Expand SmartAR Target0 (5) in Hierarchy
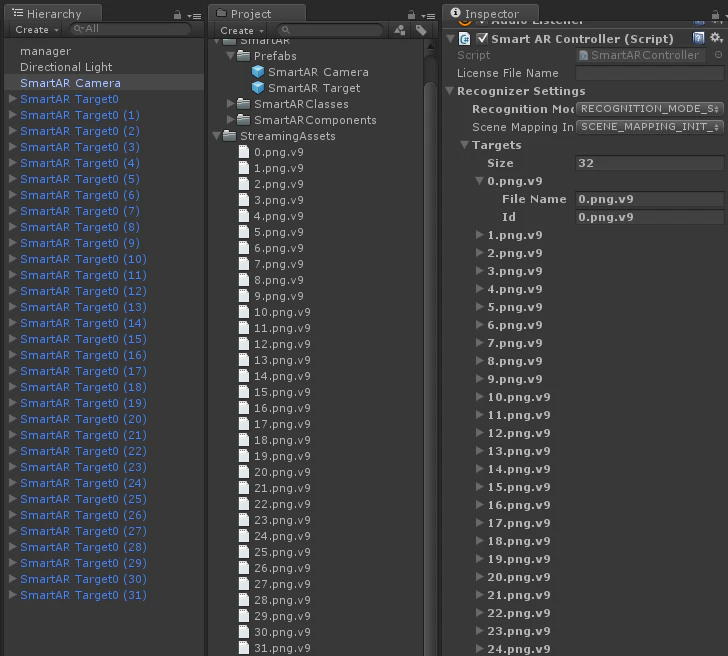Viewport: 728px width, 656px height. [13, 179]
